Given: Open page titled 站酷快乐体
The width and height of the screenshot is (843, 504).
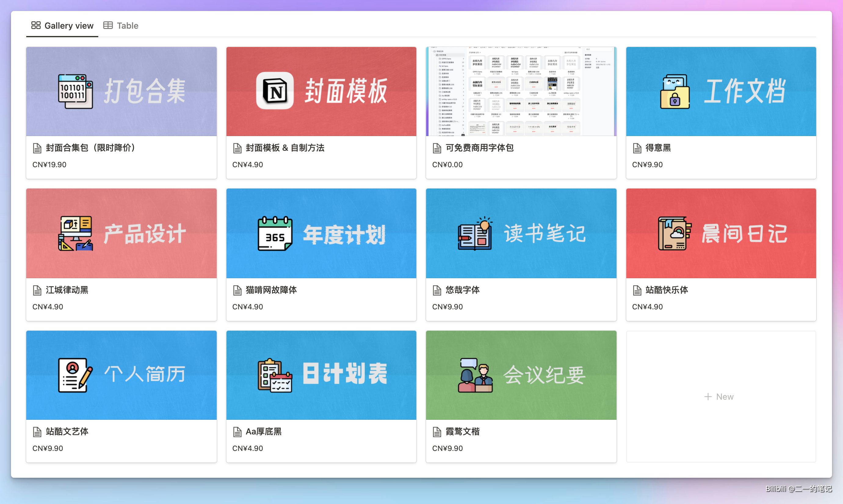Looking at the screenshot, I should 667,290.
